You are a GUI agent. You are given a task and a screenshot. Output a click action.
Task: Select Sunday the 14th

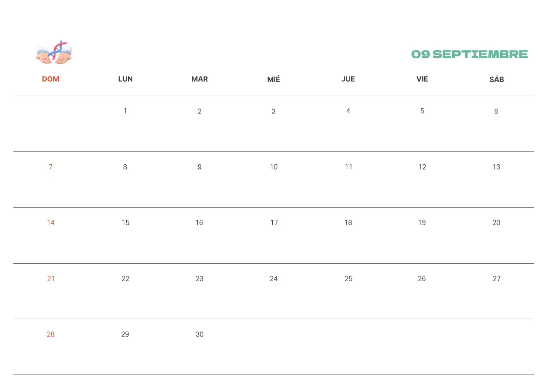[51, 223]
